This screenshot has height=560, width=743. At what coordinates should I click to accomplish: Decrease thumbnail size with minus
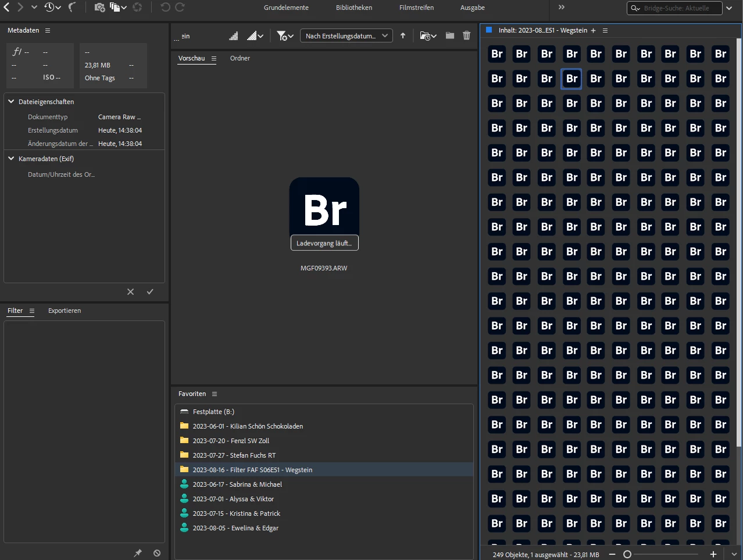click(612, 555)
